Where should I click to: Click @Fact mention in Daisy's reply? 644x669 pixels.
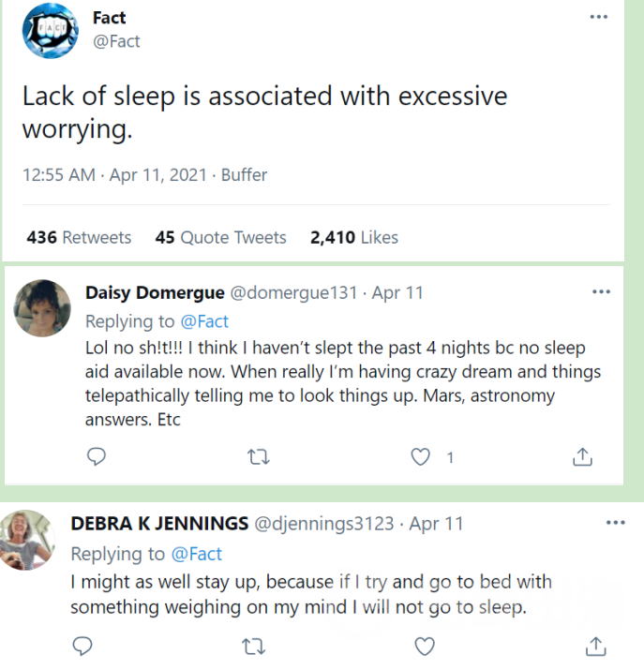[x=204, y=321]
